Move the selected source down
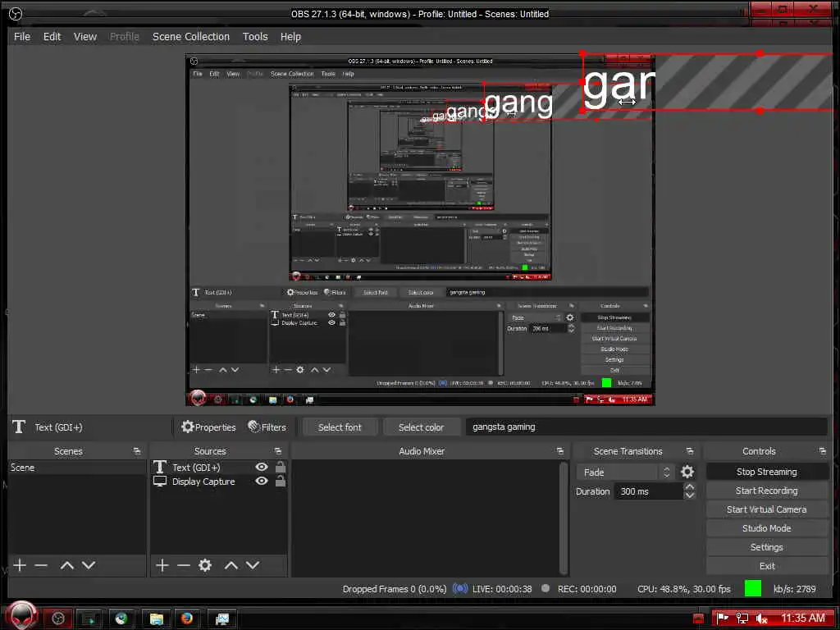This screenshot has width=840, height=630. point(253,564)
